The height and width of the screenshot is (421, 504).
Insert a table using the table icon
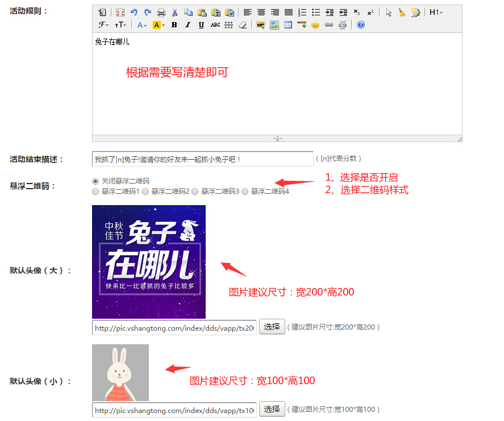(x=288, y=25)
